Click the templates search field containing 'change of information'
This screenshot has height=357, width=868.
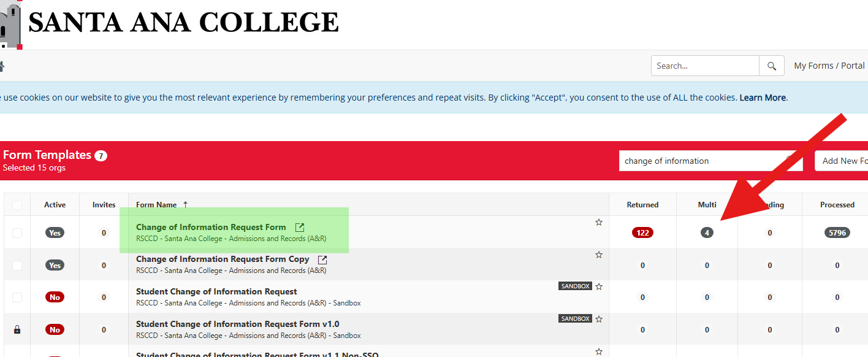click(693, 160)
